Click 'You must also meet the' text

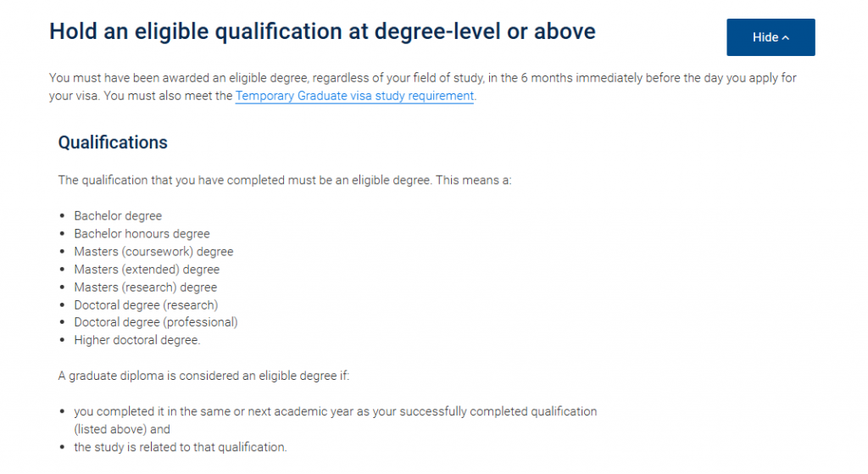tap(141, 96)
